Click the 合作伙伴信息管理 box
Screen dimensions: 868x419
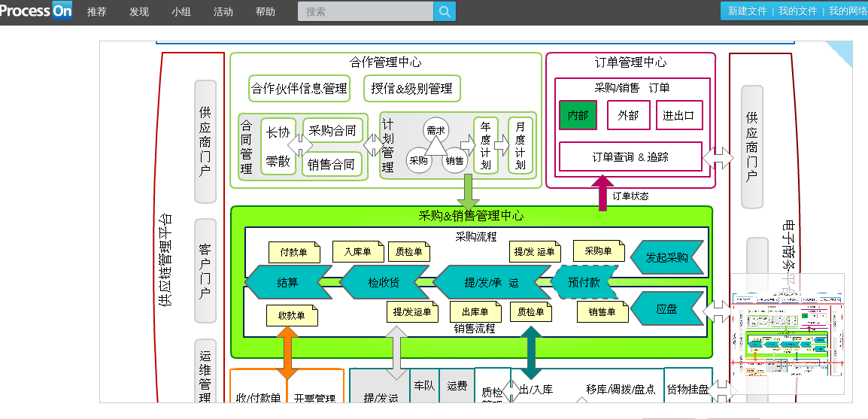click(x=299, y=89)
